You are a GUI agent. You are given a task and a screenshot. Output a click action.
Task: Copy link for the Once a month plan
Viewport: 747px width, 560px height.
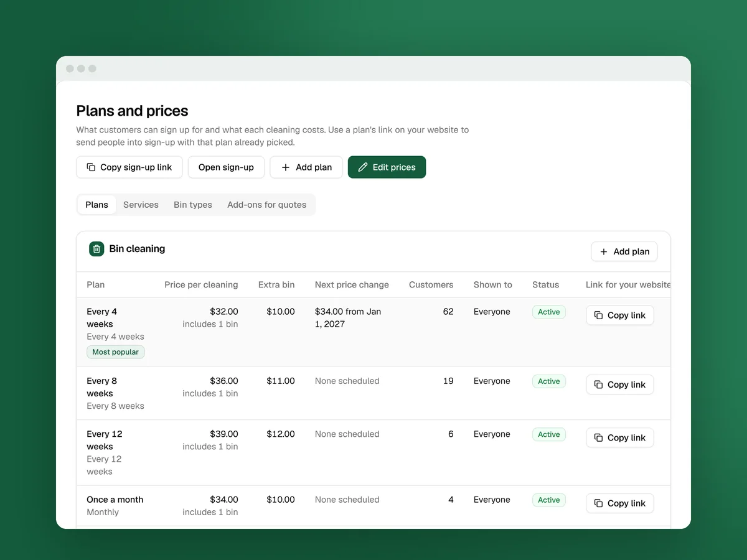(x=620, y=503)
